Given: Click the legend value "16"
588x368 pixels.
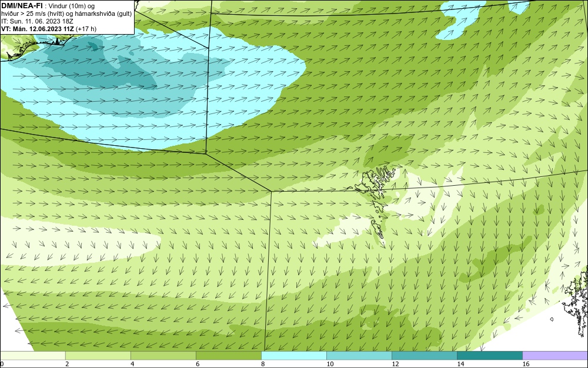Looking at the screenshot, I should click(x=526, y=364).
